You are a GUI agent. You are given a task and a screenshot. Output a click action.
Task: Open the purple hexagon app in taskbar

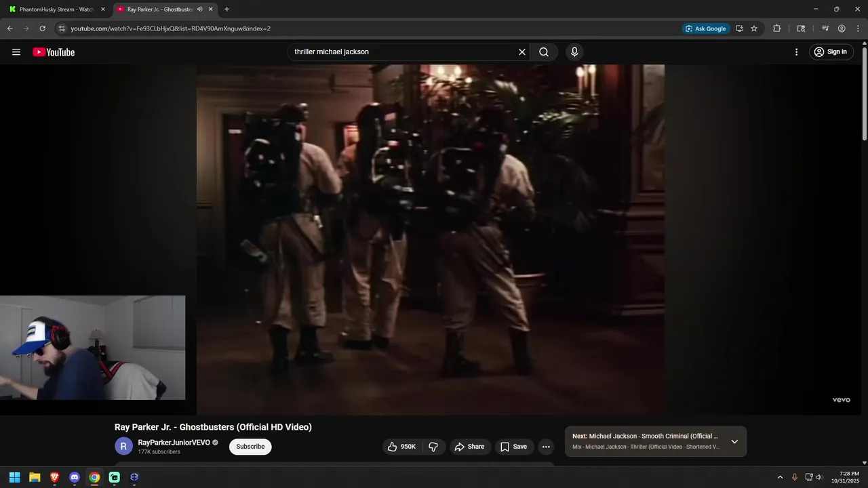coord(134,477)
